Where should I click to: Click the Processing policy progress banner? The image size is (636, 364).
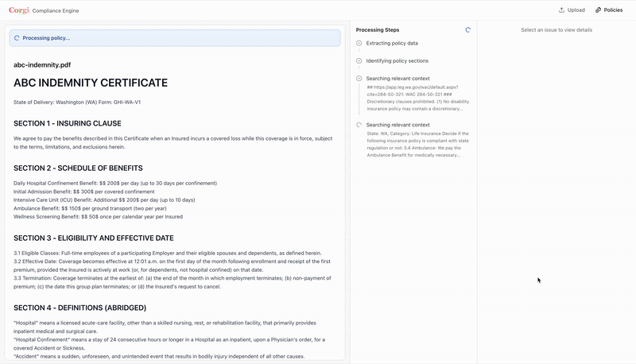pyautogui.click(x=175, y=37)
